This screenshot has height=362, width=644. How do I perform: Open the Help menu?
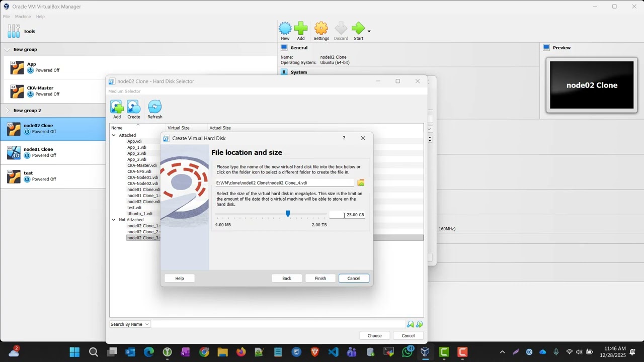pos(40,17)
